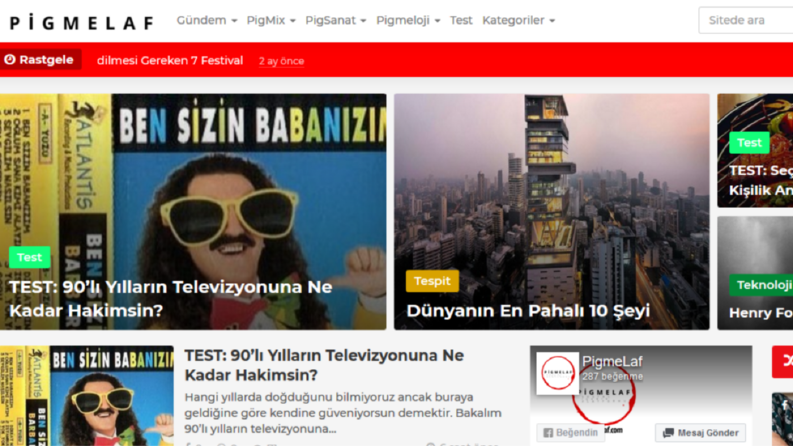Image resolution: width=793 pixels, height=446 pixels.
Task: Open the 7 Festival ticker headline
Action: pyautogui.click(x=170, y=60)
